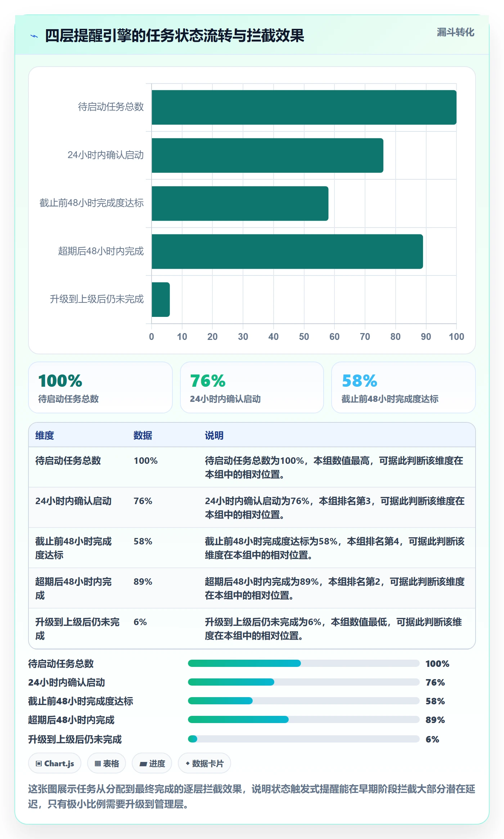Click the chart bar for 升级到上级后仍未完成

click(x=161, y=300)
